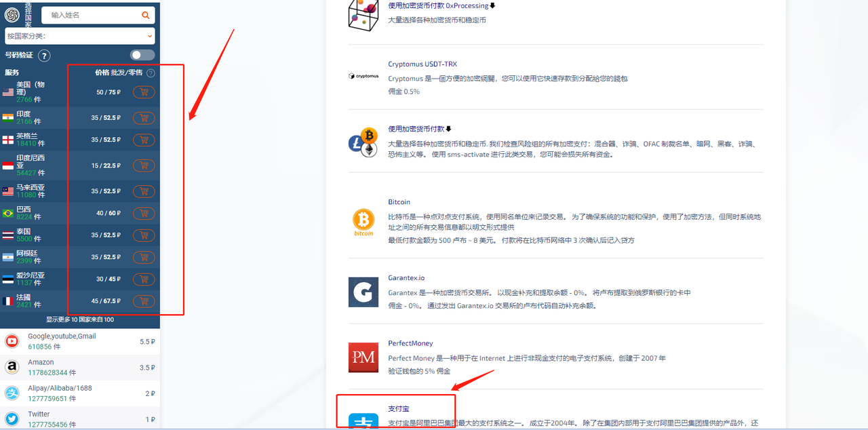Click the 30 / 45 ₽ price
Viewport: 868px width, 430px height.
tap(108, 279)
